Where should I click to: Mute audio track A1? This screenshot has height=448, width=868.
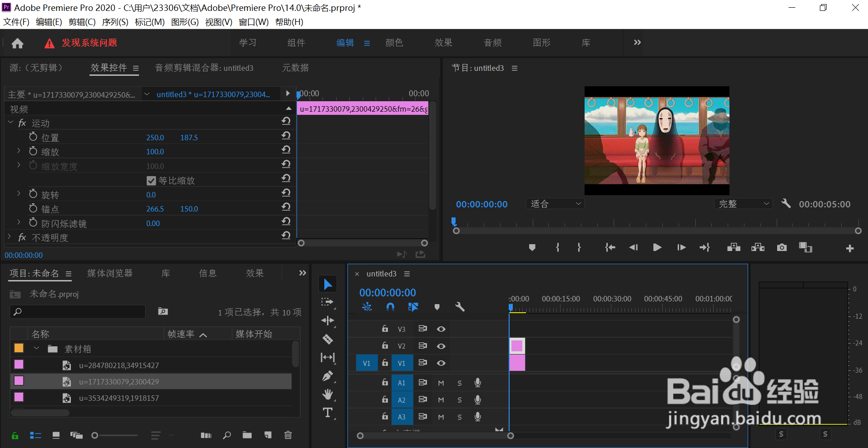[441, 383]
